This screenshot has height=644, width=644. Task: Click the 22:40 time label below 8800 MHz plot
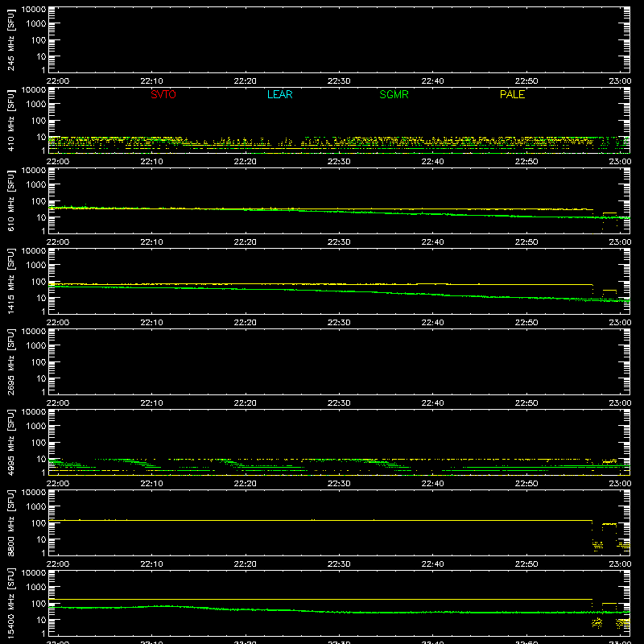[x=432, y=564]
